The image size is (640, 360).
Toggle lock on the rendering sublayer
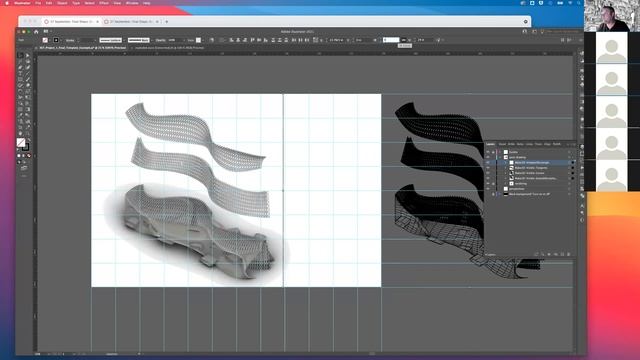[x=493, y=184]
